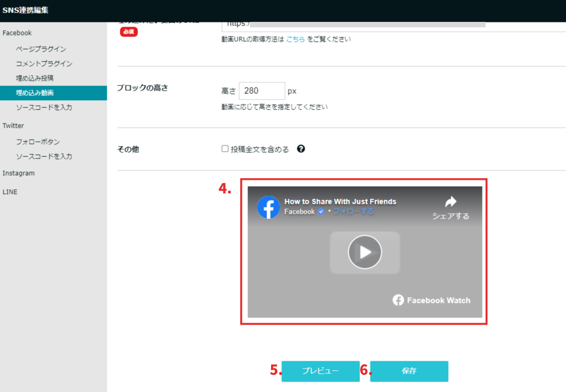Click the verified badge next to Facebook
This screenshot has height=392, width=566.
(x=321, y=212)
